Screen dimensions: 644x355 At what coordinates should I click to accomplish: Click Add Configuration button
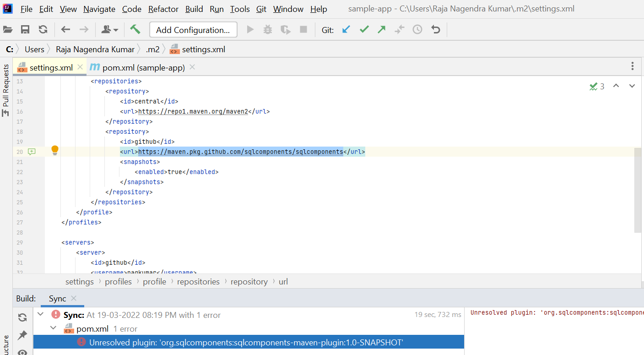[193, 30]
